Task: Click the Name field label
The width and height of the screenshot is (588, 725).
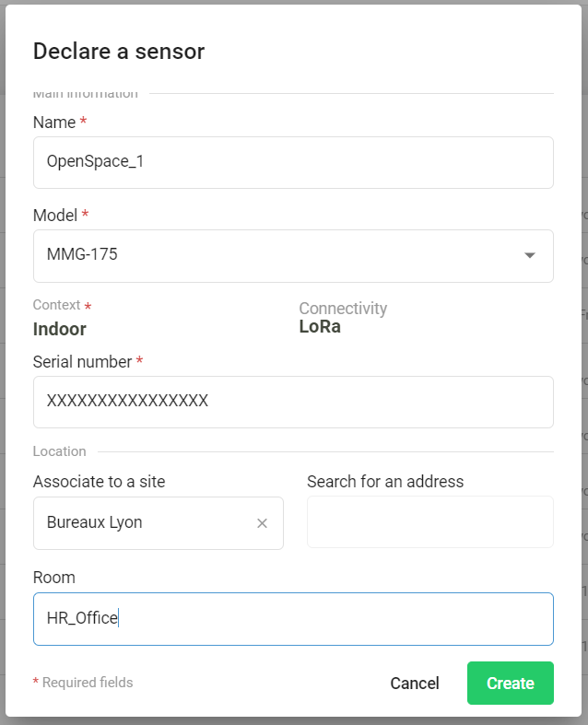Action: click(x=54, y=122)
